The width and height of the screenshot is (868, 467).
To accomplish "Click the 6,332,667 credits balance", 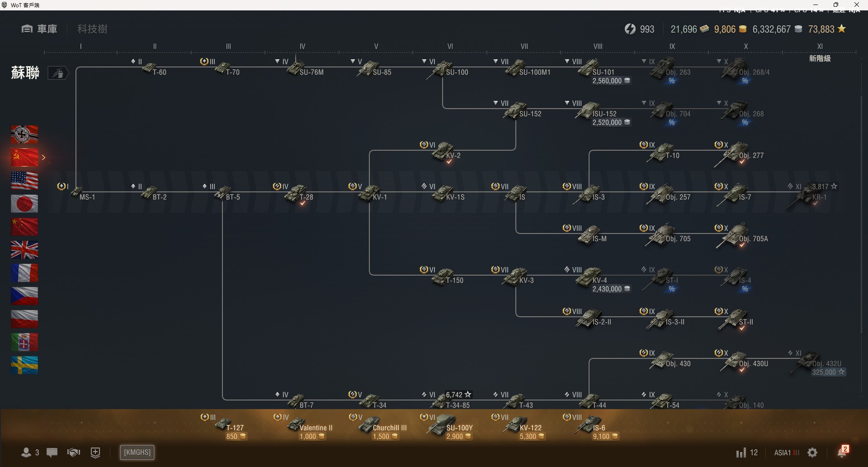I will 777,29.
